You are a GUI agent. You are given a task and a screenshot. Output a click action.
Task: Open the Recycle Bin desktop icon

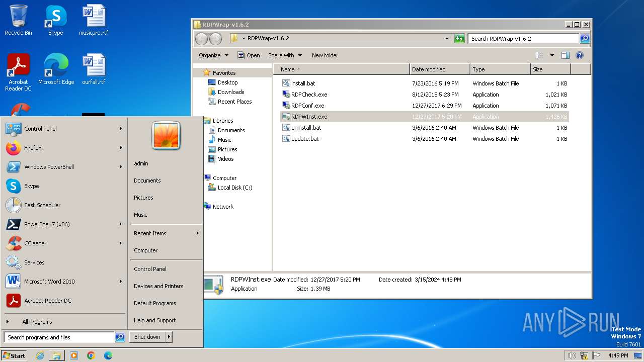coord(18,20)
